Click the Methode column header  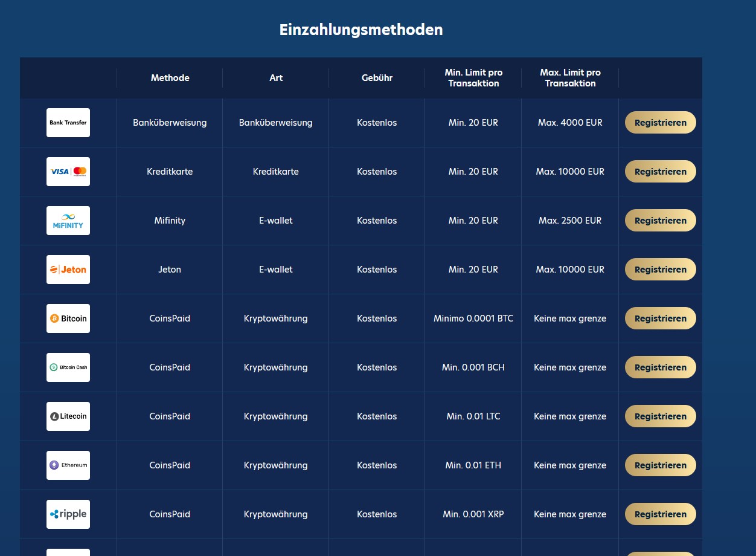[x=170, y=78]
